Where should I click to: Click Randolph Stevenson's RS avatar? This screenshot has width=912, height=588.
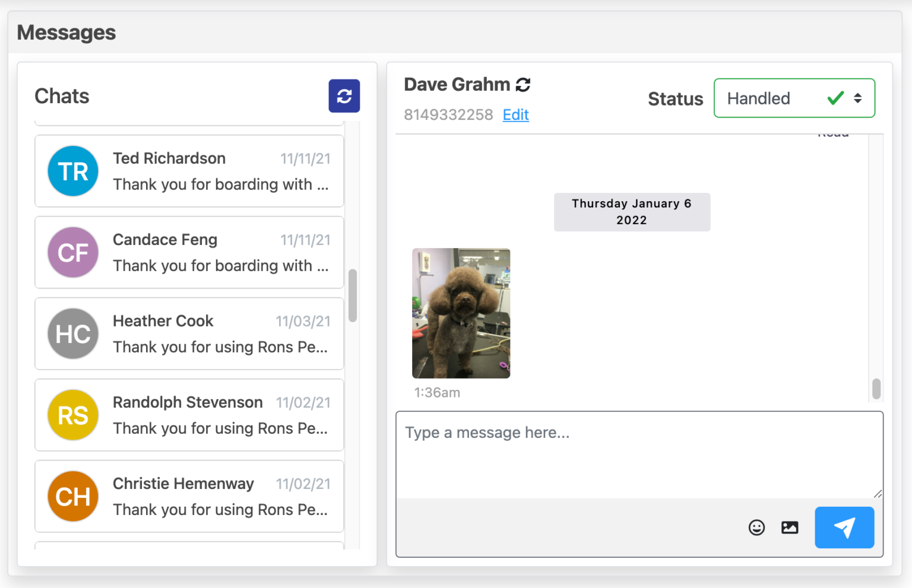[72, 415]
